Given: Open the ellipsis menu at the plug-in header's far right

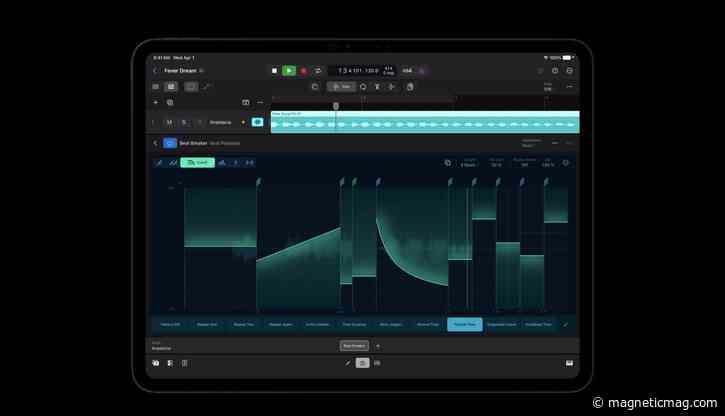Looking at the screenshot, I should point(569,143).
